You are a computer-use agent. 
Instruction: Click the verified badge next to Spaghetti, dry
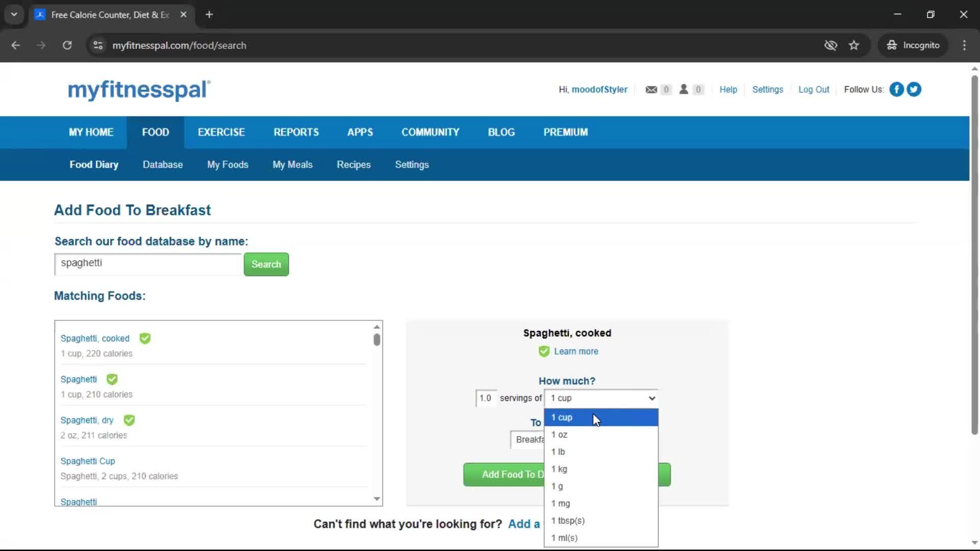tap(129, 420)
